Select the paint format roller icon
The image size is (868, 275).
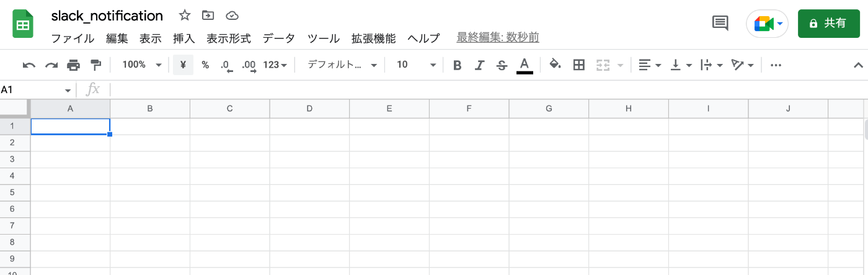pyautogui.click(x=95, y=65)
